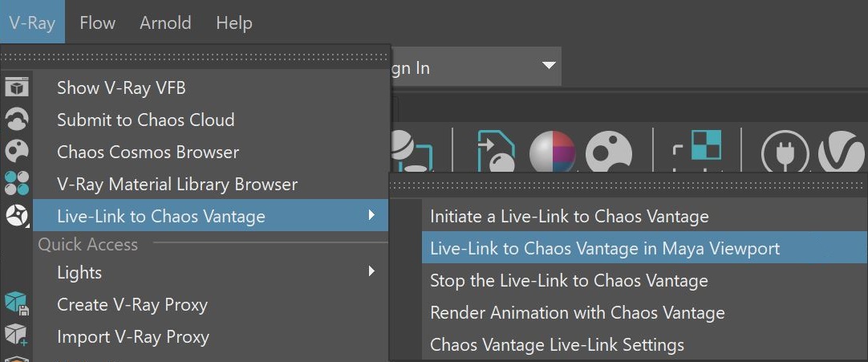Open the Help menu
This screenshot has height=362, width=868.
point(234,22)
